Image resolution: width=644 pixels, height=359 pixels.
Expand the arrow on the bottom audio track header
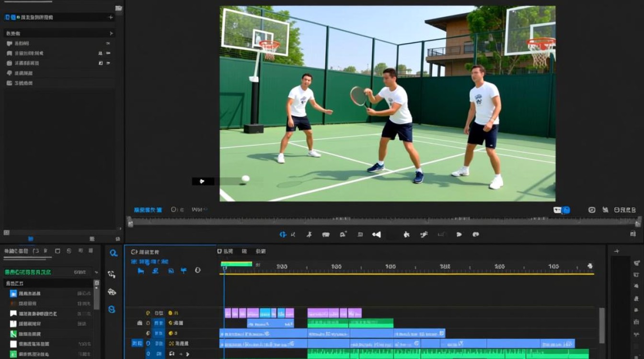188,354
